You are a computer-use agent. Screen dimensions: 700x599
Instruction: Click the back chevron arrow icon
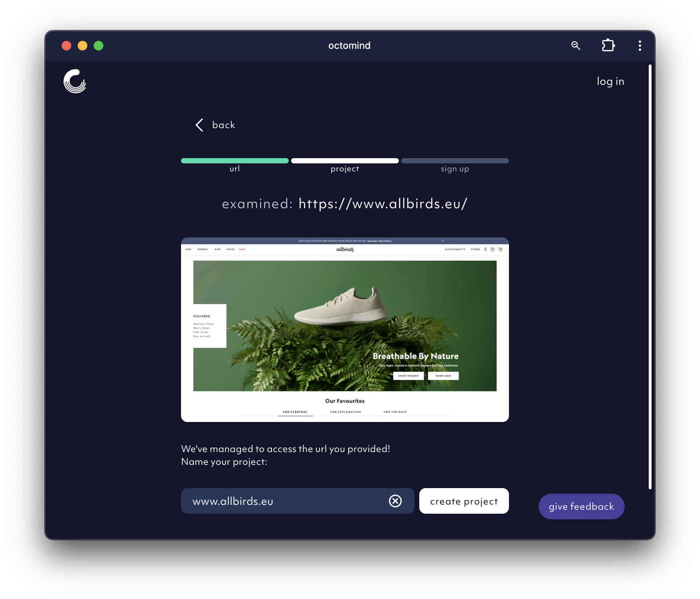tap(199, 125)
